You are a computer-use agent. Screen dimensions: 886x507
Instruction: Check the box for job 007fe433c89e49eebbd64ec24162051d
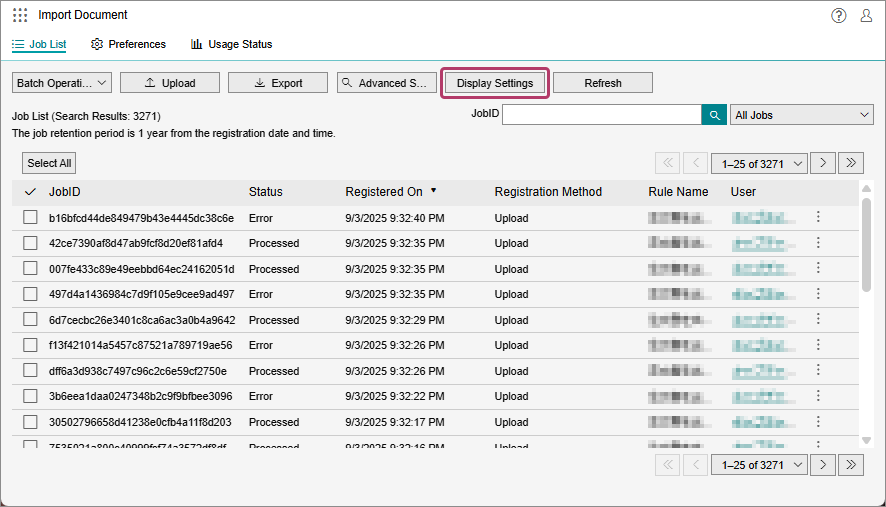[31, 268]
